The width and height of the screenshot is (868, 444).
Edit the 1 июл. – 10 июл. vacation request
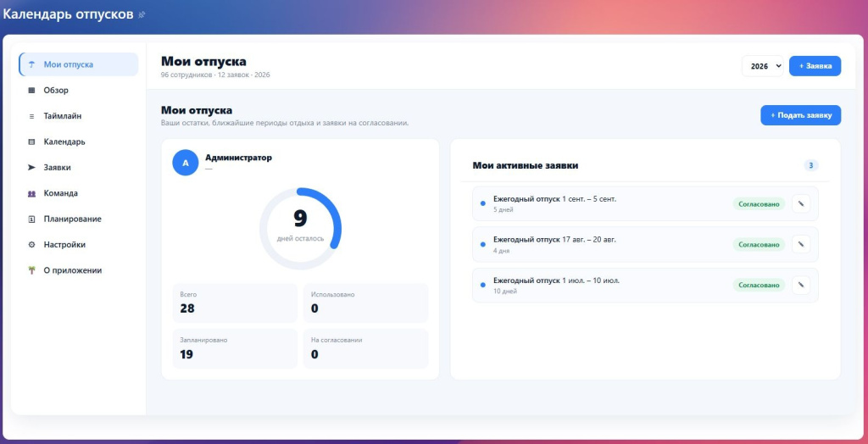pos(800,285)
